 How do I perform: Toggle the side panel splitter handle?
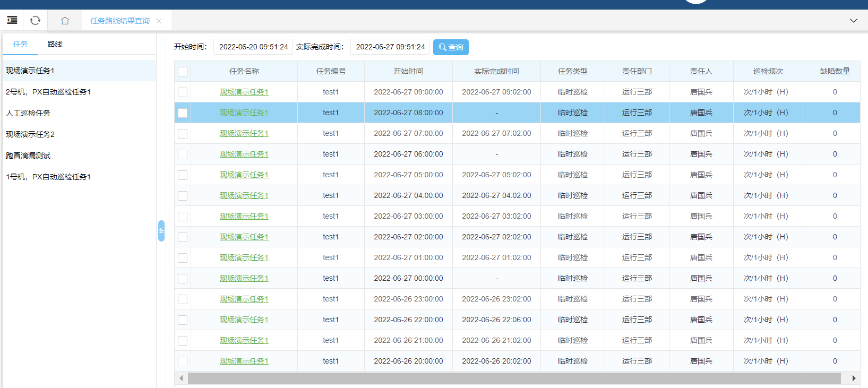point(161,231)
